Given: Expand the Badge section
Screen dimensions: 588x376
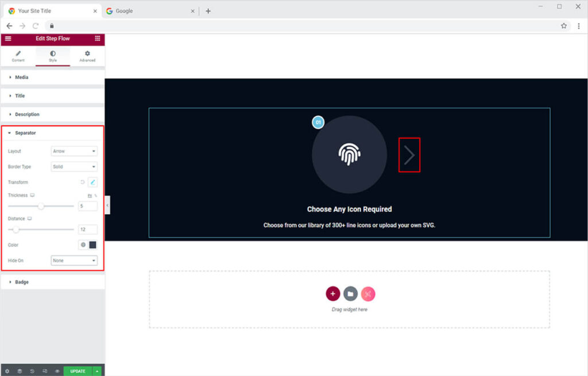Looking at the screenshot, I should pos(21,282).
